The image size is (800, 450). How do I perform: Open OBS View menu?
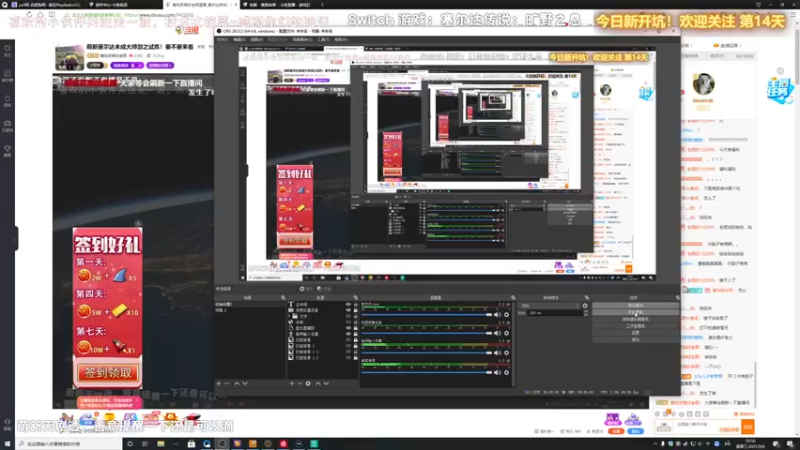[257, 39]
